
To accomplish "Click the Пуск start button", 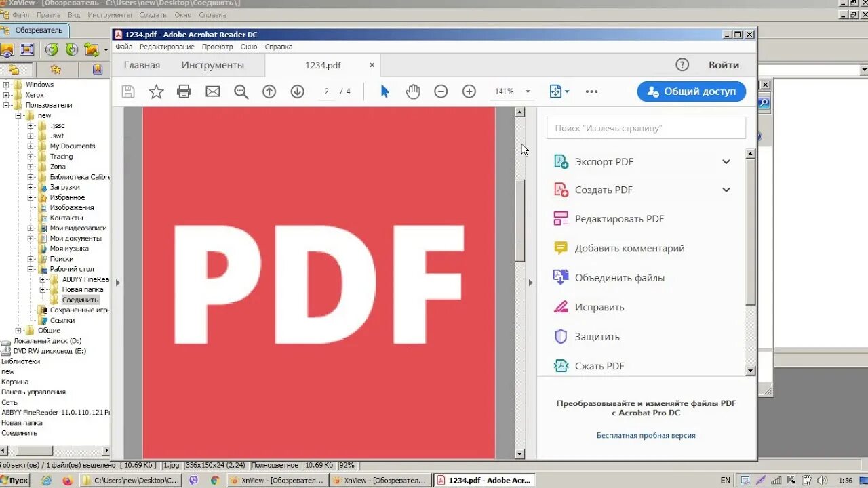I will (x=14, y=480).
